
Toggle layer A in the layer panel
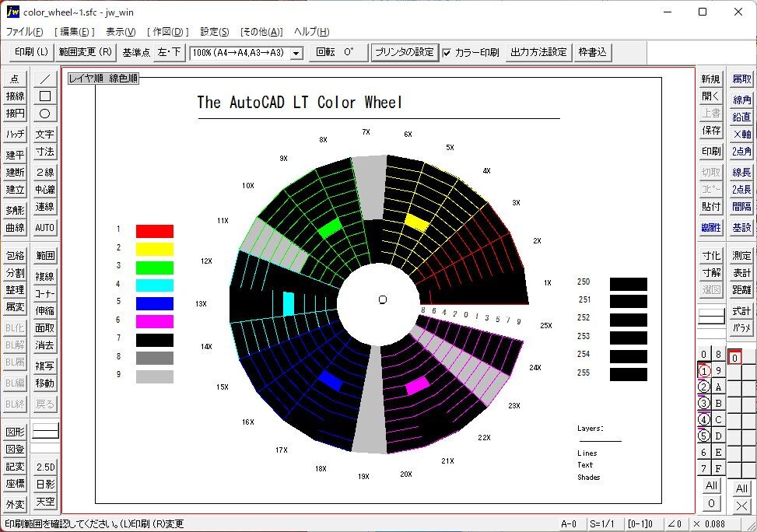(718, 387)
